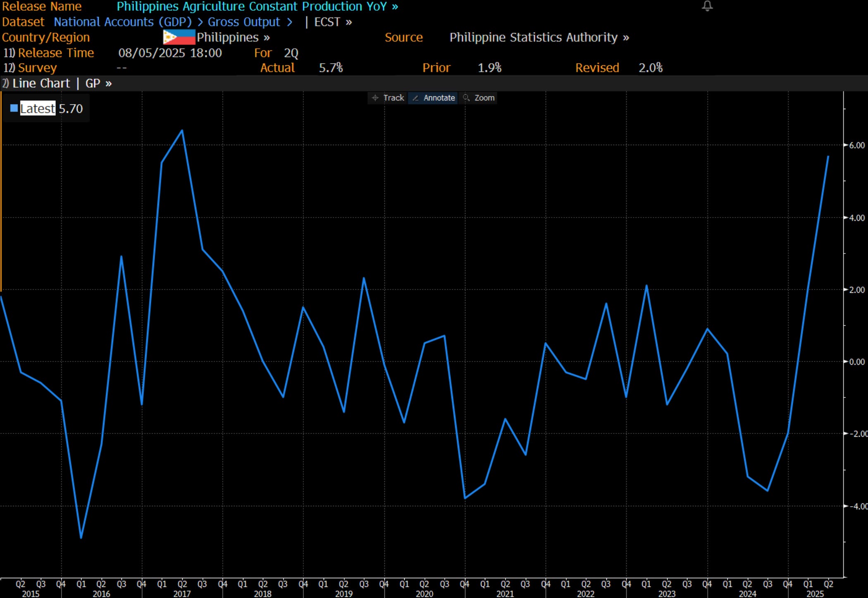Toggle the Zoom chart mode
Screen dimensions: 868x598
(484, 98)
